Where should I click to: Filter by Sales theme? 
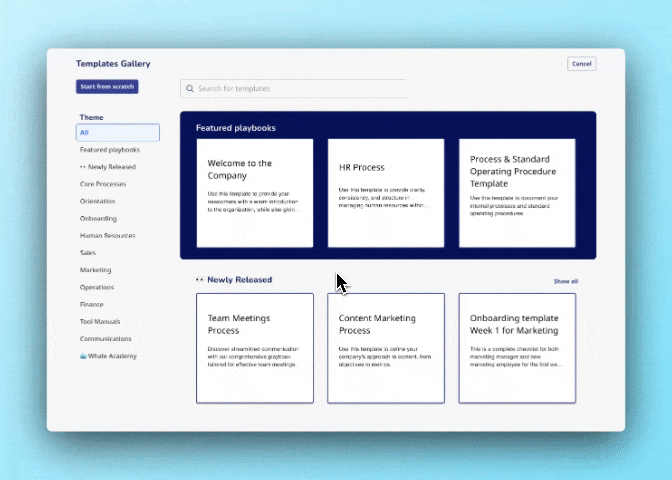tap(88, 252)
